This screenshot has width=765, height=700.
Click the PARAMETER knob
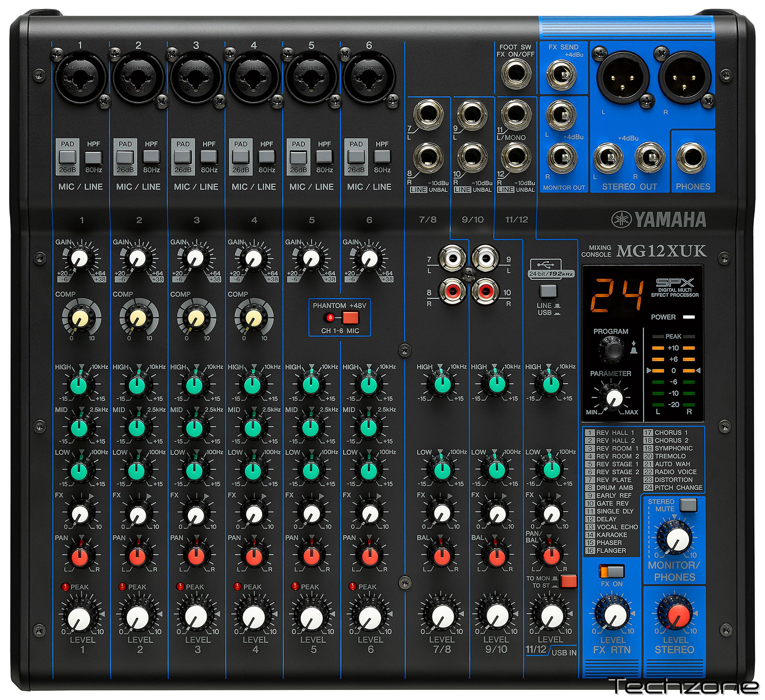point(614,398)
